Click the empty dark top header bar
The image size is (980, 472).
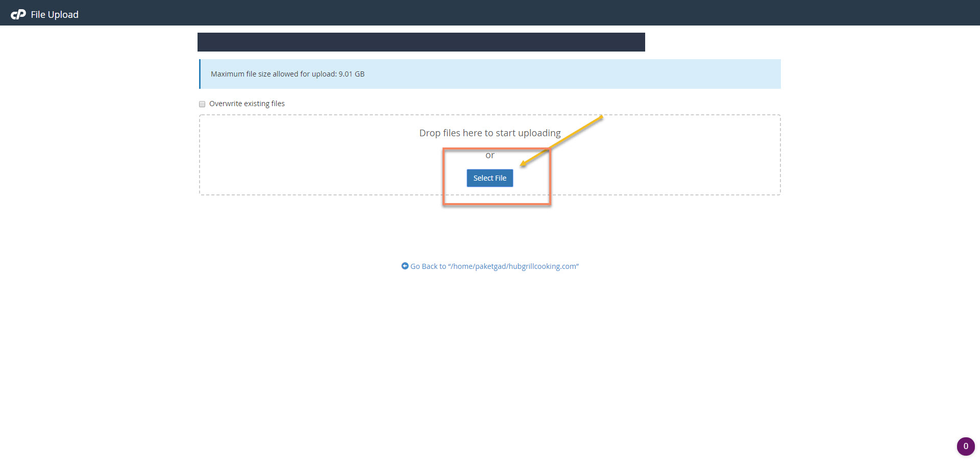coord(510,13)
